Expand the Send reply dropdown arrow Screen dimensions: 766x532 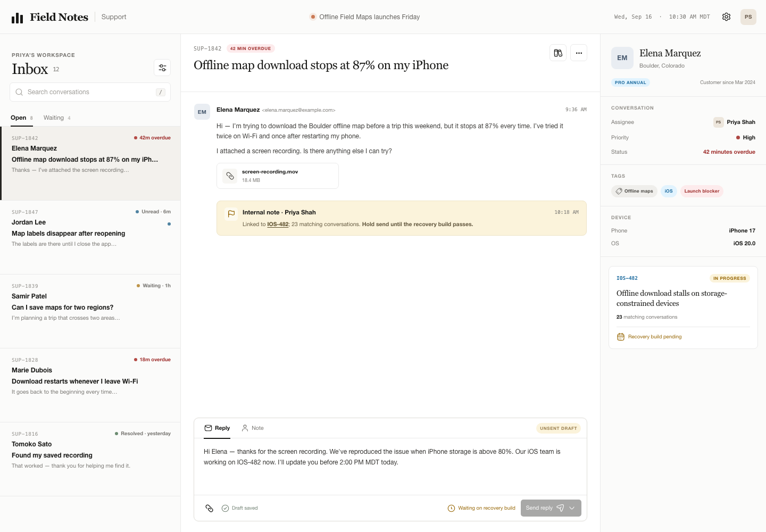click(572, 508)
